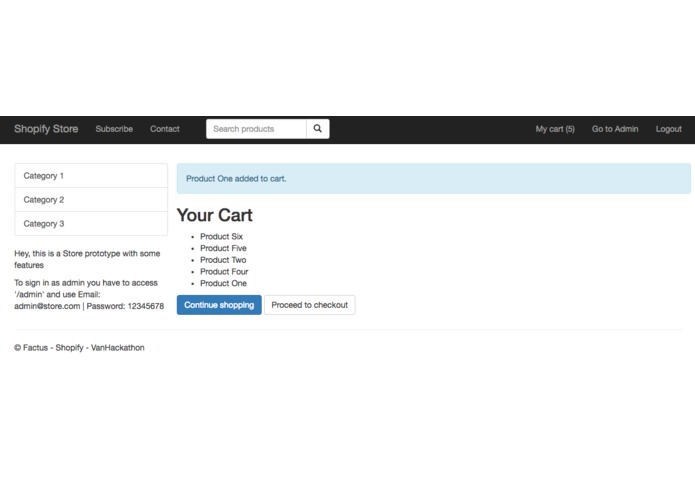695x494 pixels.
Task: Navigate to Go to Admin
Action: coord(615,129)
